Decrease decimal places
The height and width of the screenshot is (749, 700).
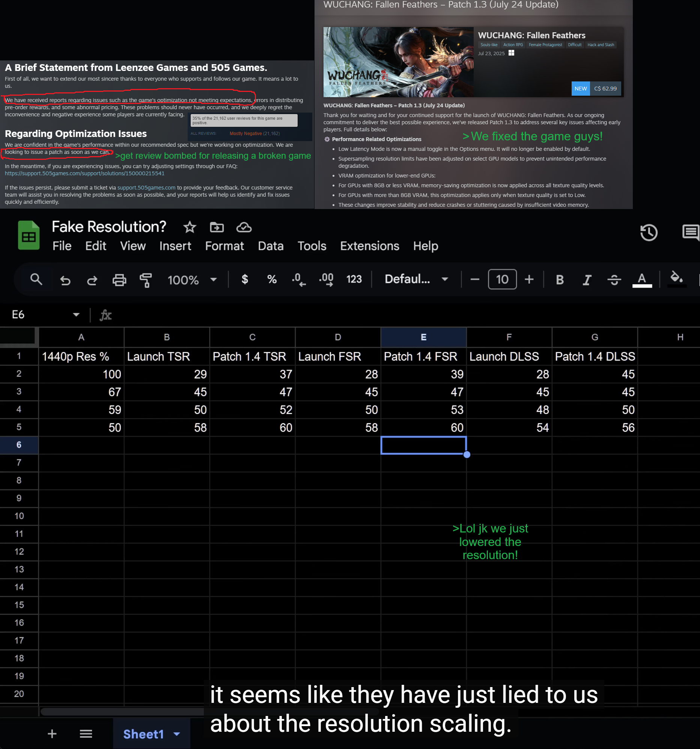(x=299, y=280)
